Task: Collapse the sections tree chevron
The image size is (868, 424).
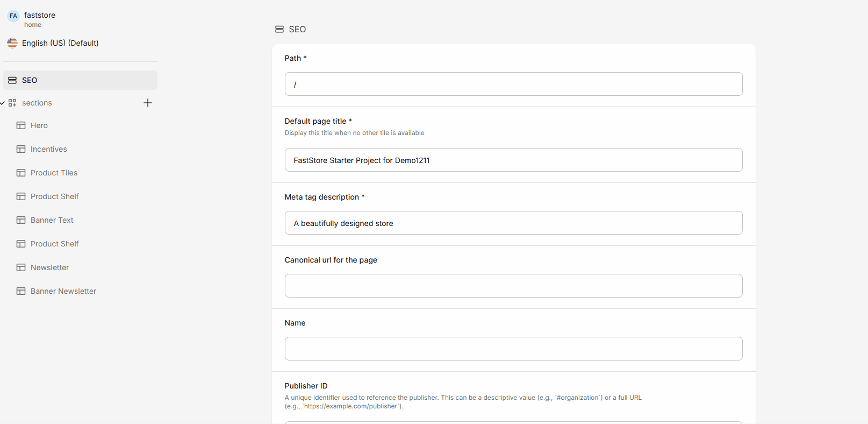Action: coord(3,103)
